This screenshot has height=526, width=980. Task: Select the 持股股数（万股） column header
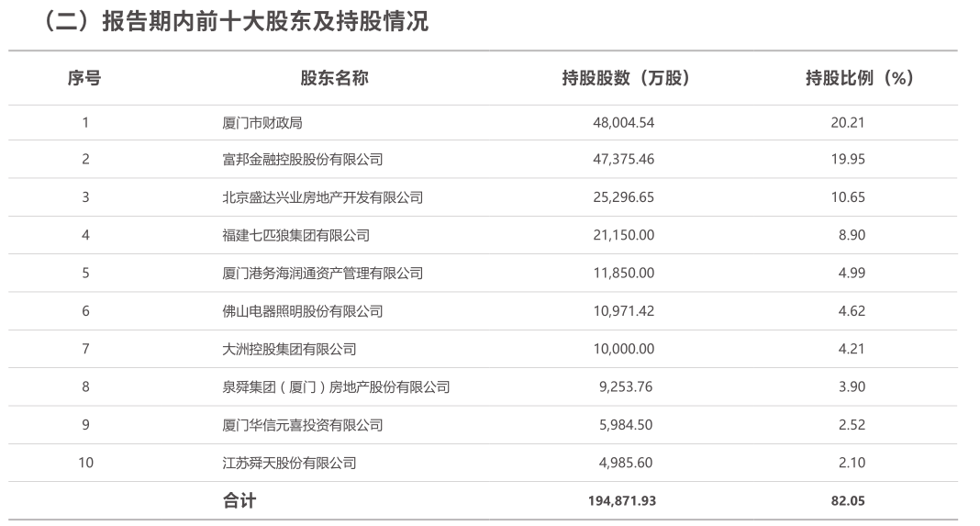(x=626, y=78)
